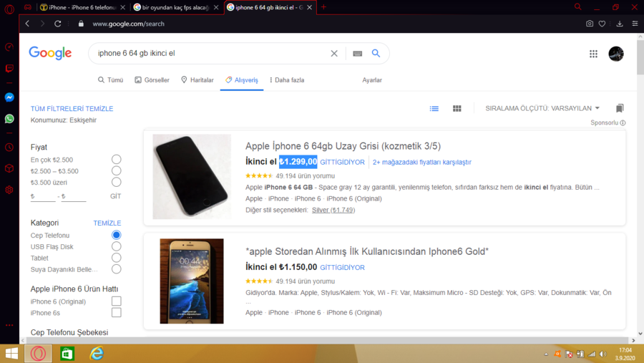Select price filter En çok ₺2.500
Viewport: 644px width, 363px height.
(116, 160)
